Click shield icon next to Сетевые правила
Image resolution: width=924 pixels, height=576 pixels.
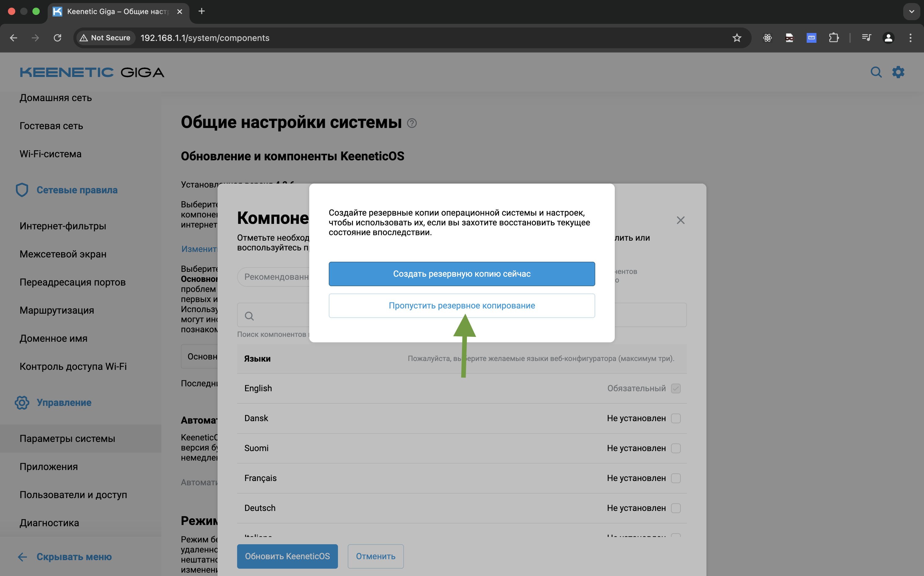click(22, 190)
